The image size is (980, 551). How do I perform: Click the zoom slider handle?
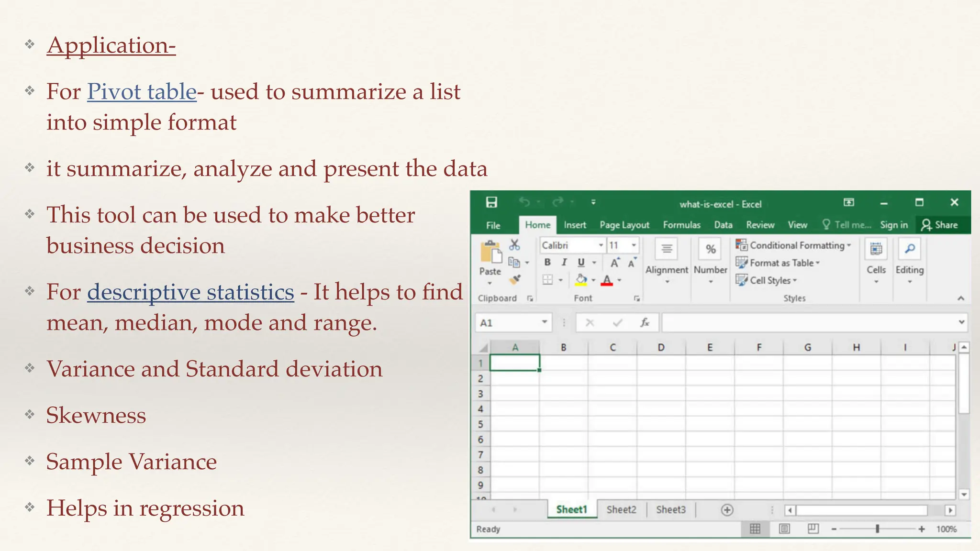[878, 529]
